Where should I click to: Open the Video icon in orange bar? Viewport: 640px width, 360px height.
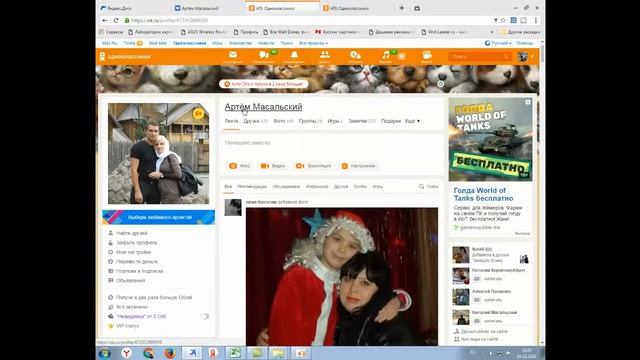(x=427, y=57)
